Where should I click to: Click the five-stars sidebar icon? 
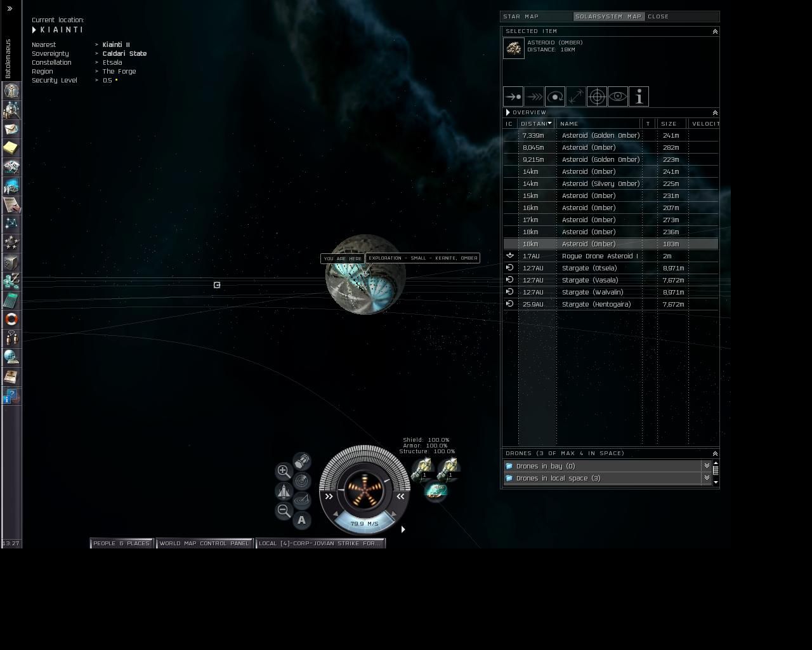11,243
